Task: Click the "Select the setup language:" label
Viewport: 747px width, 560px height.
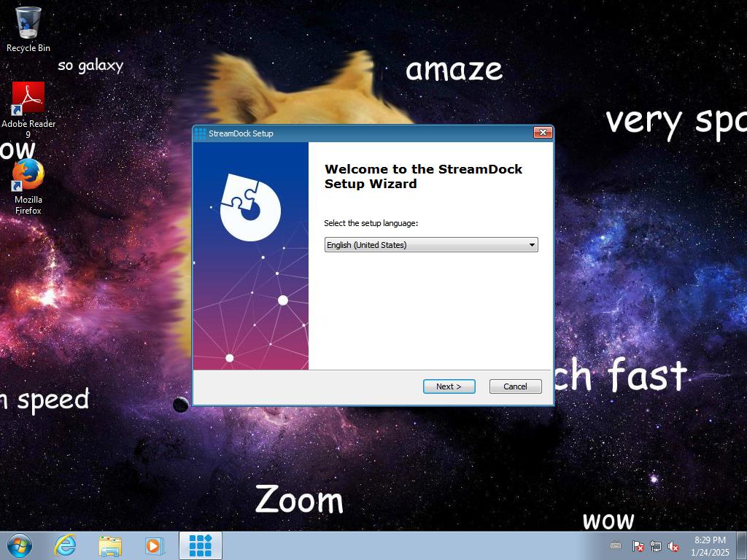Action: click(371, 223)
